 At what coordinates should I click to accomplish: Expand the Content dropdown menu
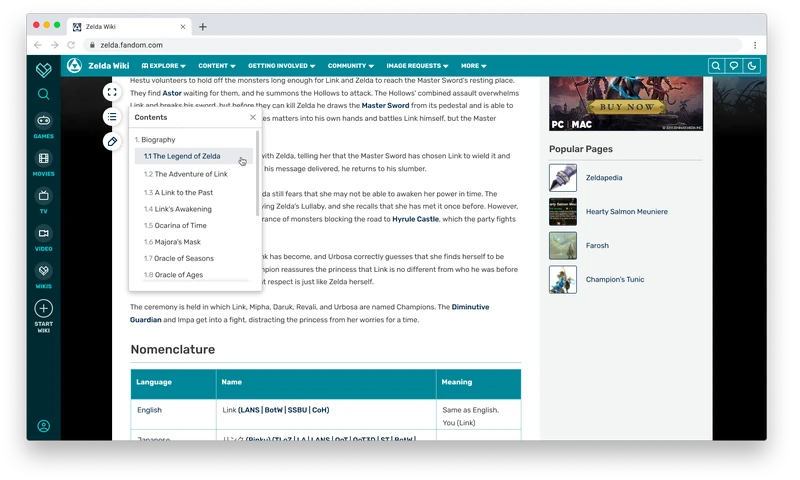pos(217,66)
